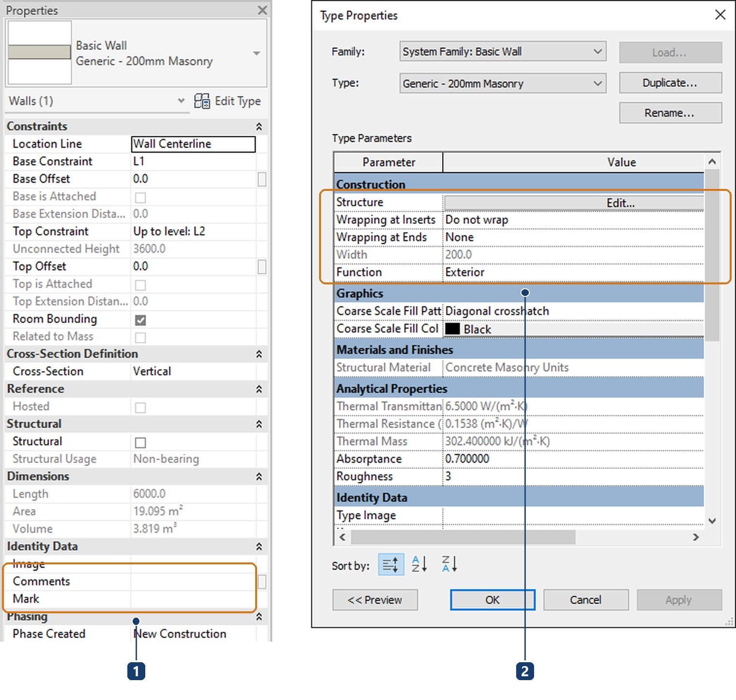The height and width of the screenshot is (700, 736).
Task: Close the Type Properties dialog
Action: 720,15
